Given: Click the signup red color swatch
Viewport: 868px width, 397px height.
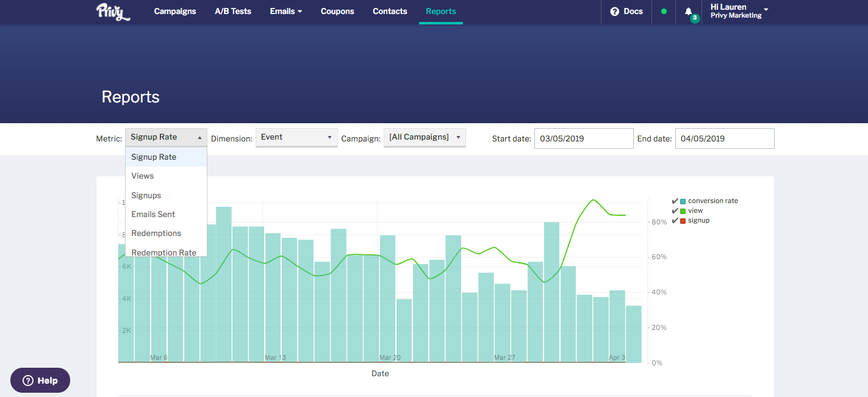Looking at the screenshot, I should [x=683, y=221].
